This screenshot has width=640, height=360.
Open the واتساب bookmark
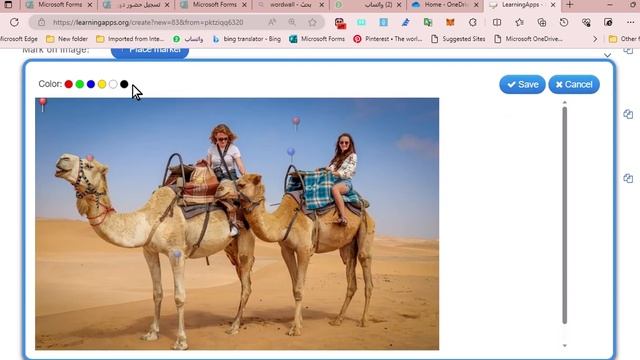188,39
